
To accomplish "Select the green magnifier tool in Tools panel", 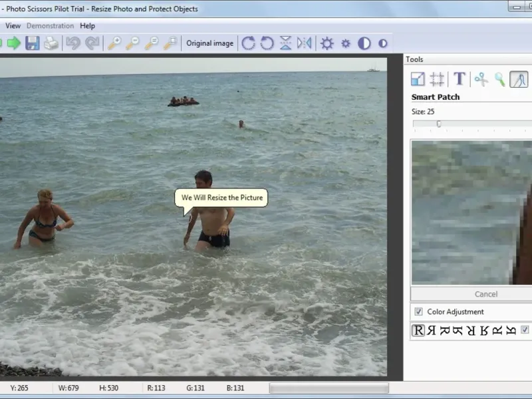I will point(500,79).
